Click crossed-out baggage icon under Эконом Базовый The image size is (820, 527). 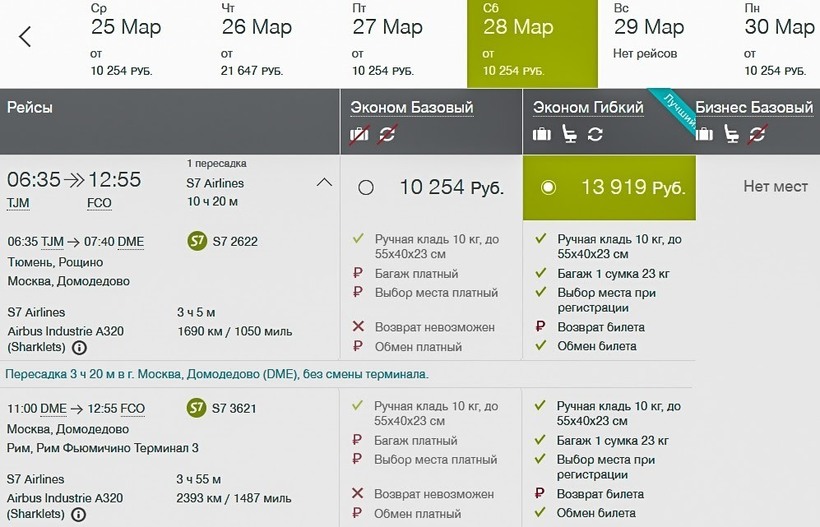pyautogui.click(x=359, y=135)
